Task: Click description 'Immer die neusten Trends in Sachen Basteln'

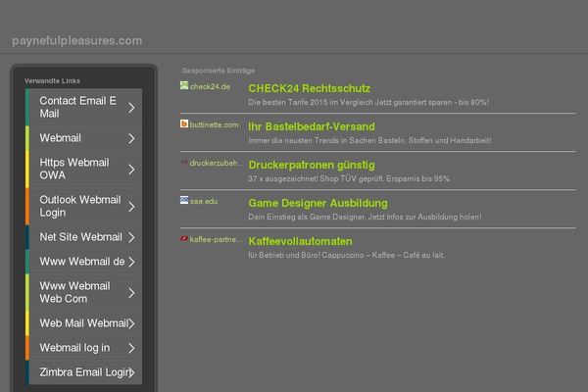Action: coord(369,141)
